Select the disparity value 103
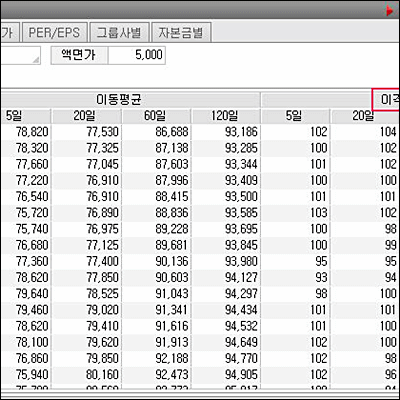This screenshot has width=400, height=400. 295,213
